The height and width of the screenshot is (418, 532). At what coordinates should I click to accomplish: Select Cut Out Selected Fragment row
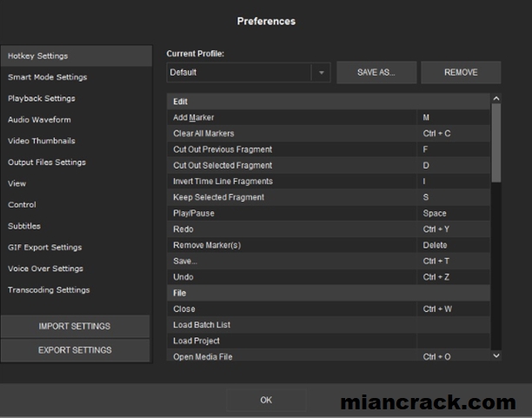tap(329, 165)
